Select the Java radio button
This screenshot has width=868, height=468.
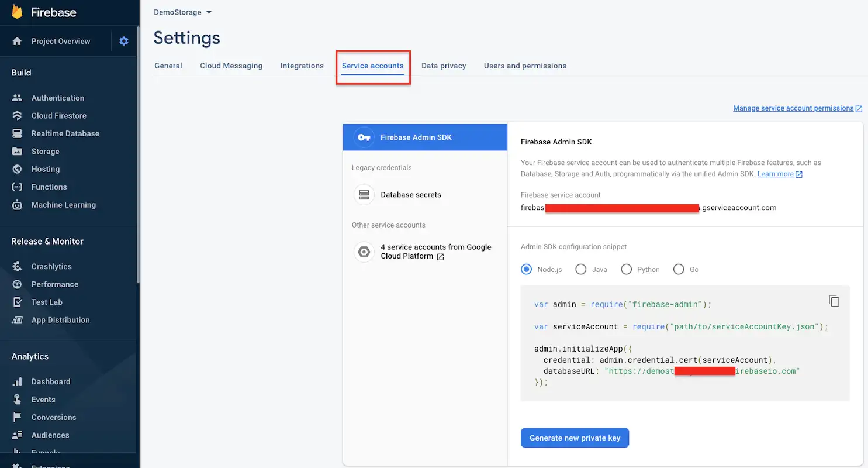coord(581,269)
